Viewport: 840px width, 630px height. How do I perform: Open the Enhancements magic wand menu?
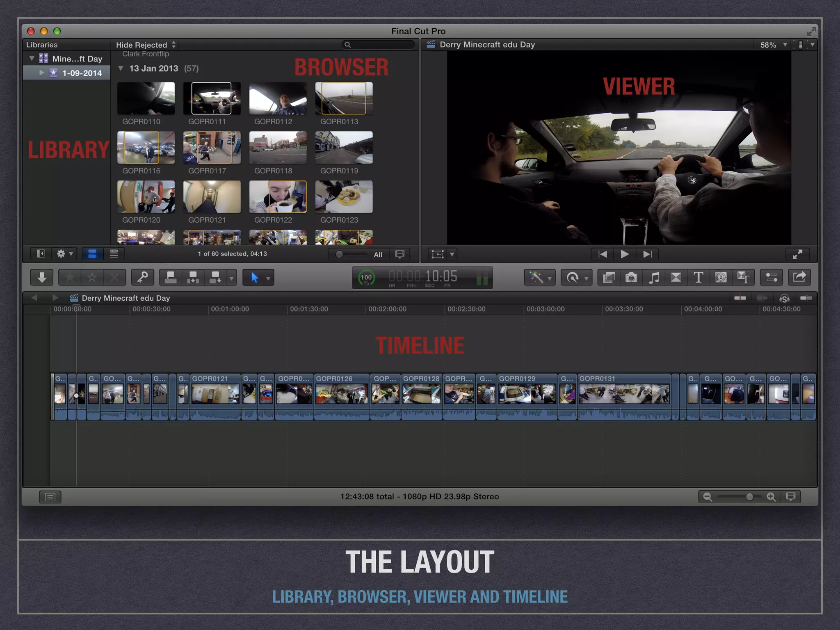click(x=539, y=278)
